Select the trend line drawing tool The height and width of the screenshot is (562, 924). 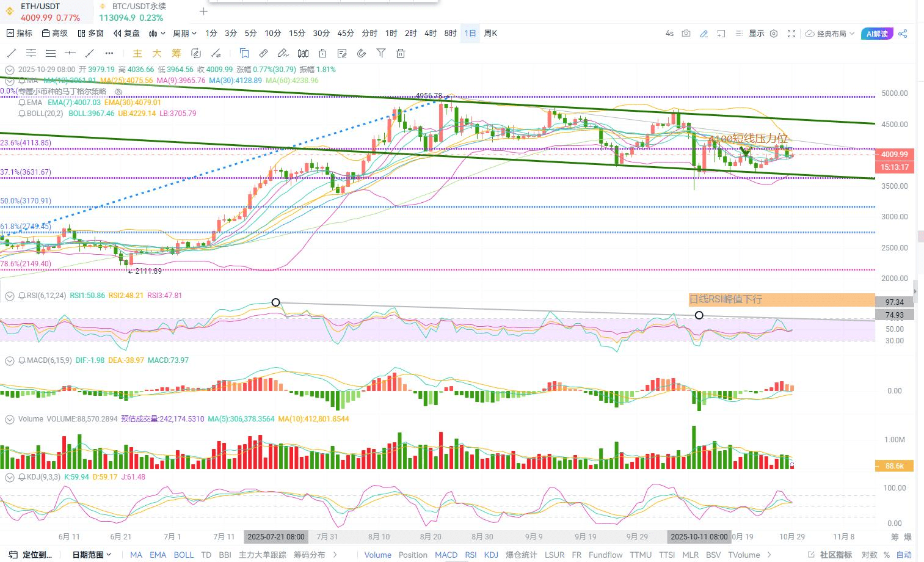pos(12,53)
